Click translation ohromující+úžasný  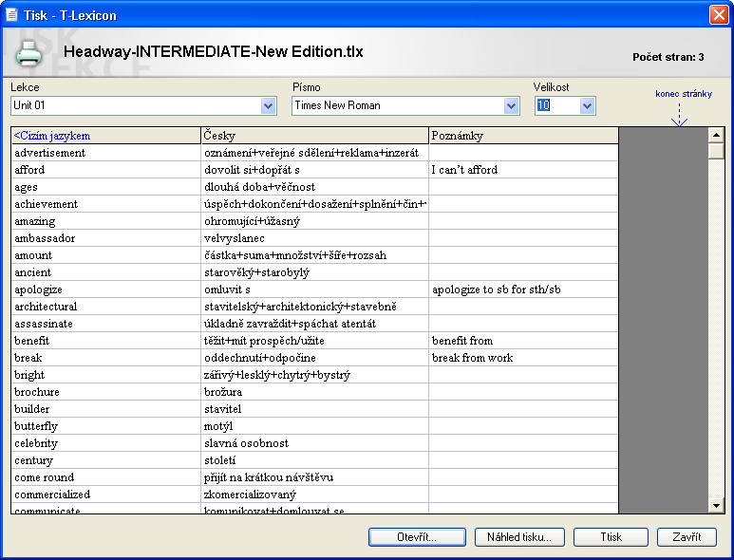[252, 221]
